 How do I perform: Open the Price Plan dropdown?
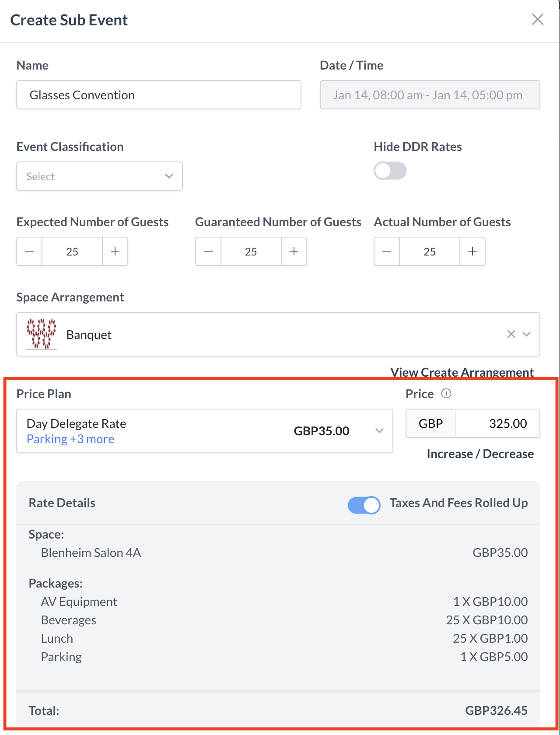[x=379, y=431]
